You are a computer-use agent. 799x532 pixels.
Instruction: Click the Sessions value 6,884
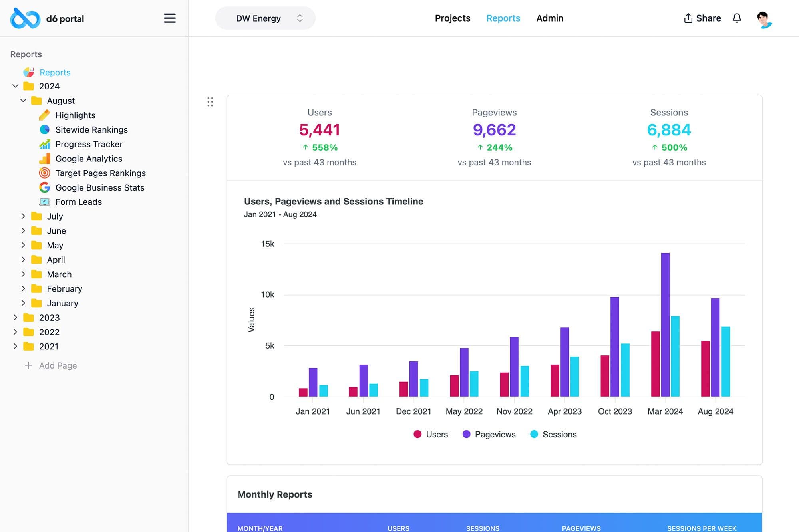pos(669,130)
